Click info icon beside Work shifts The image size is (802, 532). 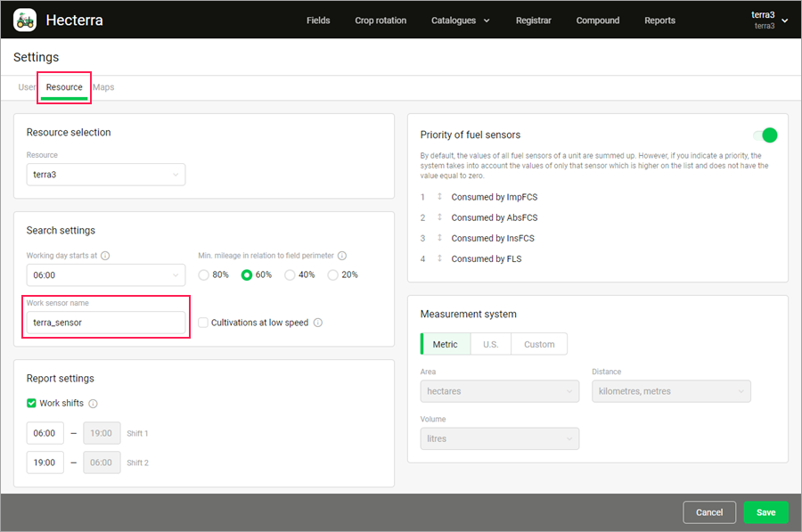click(94, 404)
